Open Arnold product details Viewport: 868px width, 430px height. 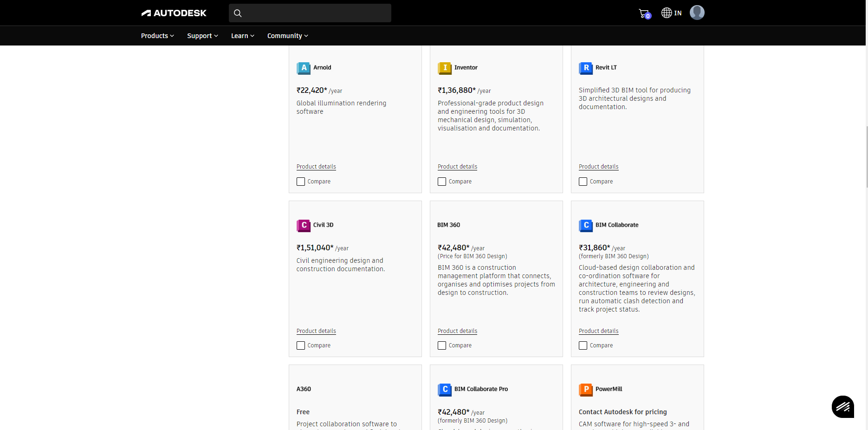(x=316, y=167)
